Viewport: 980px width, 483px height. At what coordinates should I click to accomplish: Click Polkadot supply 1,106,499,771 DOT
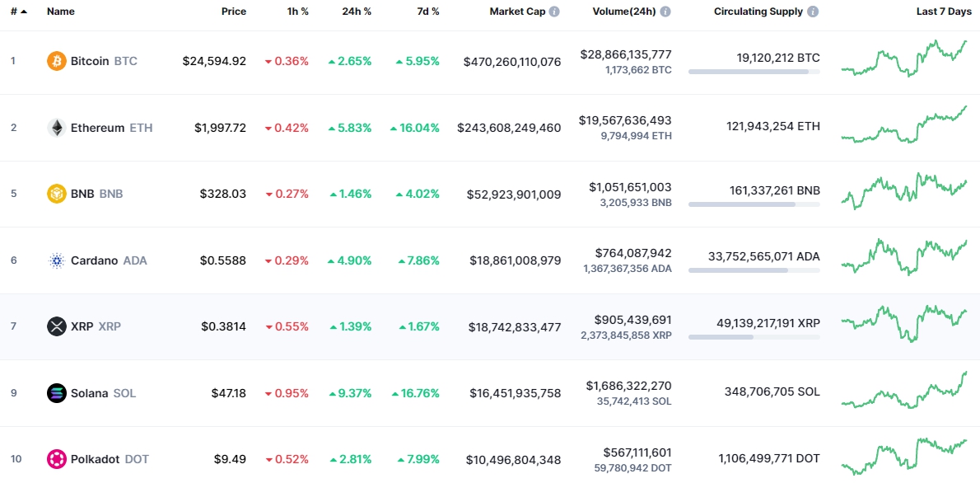tap(769, 459)
